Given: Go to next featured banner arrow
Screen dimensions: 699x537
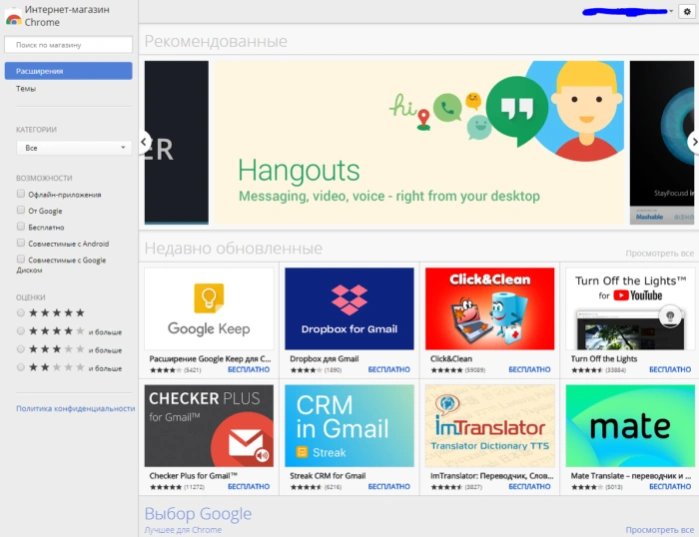Looking at the screenshot, I should tap(694, 142).
